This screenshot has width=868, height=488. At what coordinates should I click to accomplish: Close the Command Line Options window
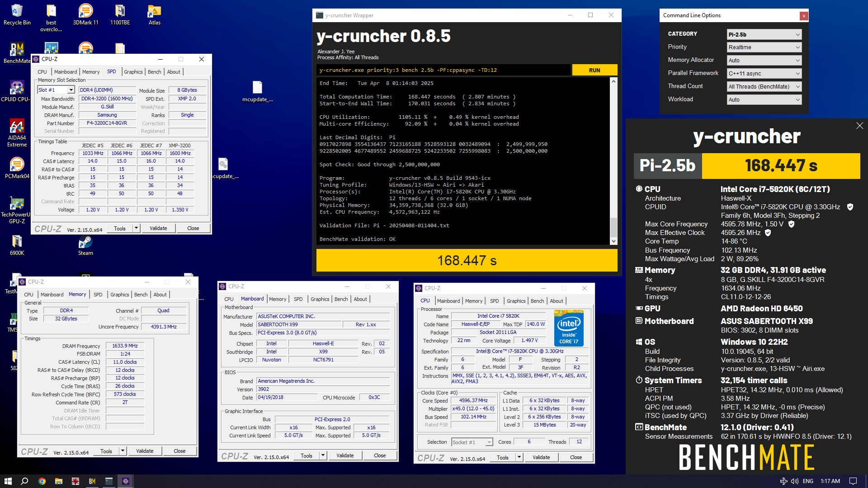coord(803,16)
